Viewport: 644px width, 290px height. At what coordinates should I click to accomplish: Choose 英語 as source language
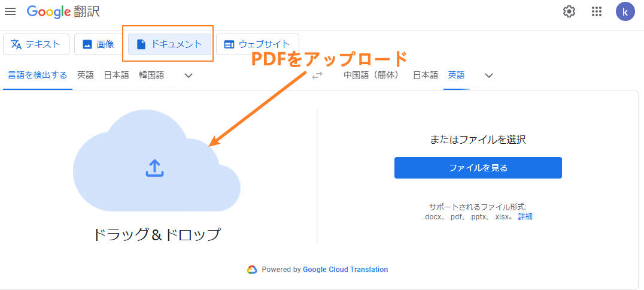coord(86,75)
